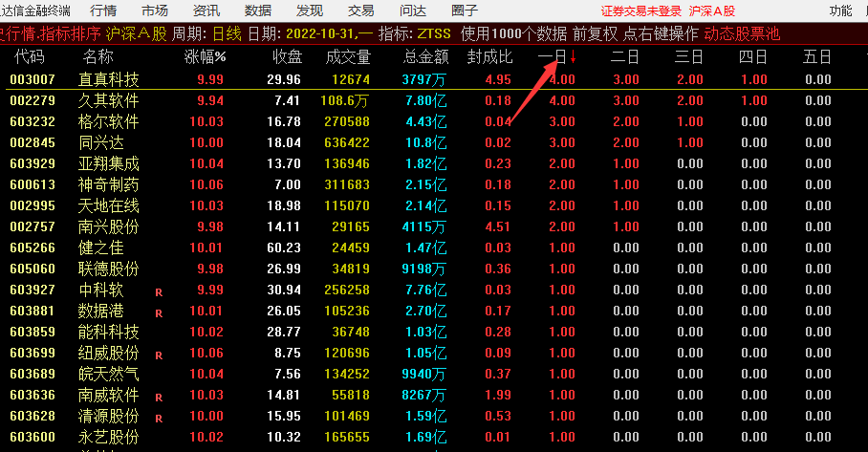Click the R marker beside 南威软件
The height and width of the screenshot is (452, 868).
point(159,398)
